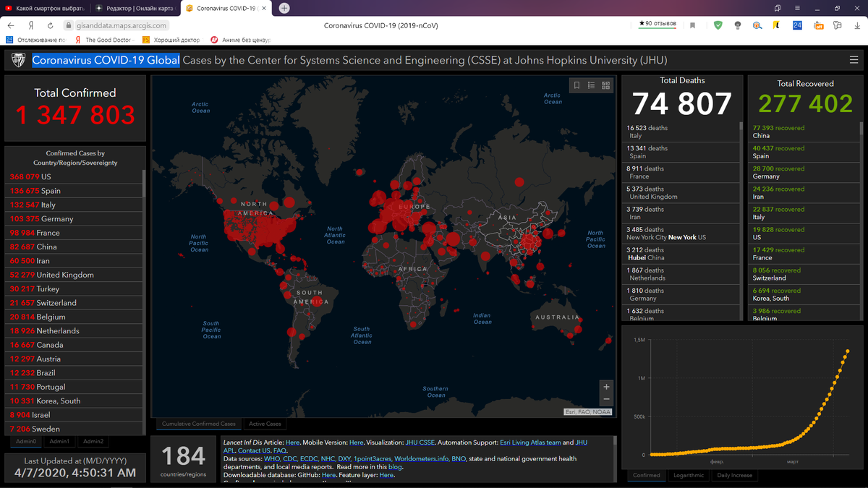Switch chart to Daily Increase tab
Screen dimensions: 868x488
click(x=733, y=475)
